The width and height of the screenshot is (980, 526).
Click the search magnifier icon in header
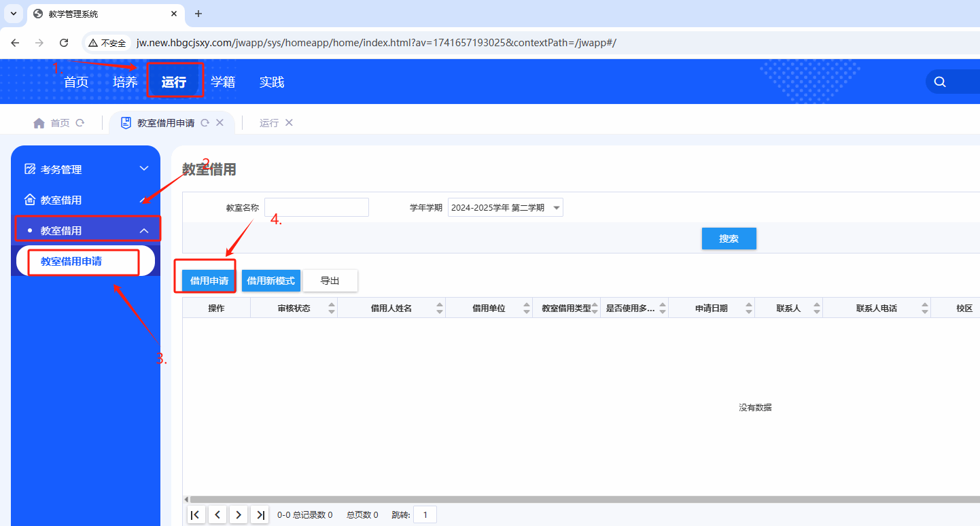(x=940, y=82)
